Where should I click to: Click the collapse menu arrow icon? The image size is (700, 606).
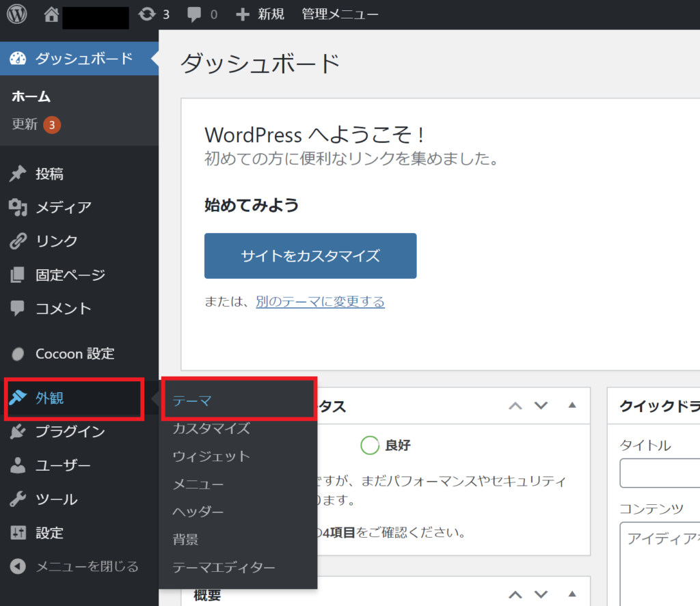(x=18, y=566)
